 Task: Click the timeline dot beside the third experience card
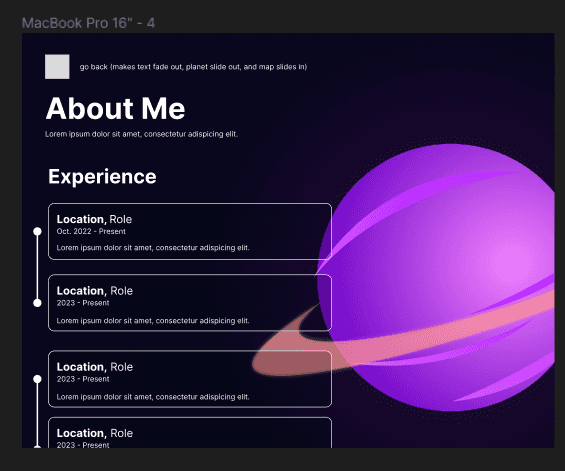click(37, 379)
